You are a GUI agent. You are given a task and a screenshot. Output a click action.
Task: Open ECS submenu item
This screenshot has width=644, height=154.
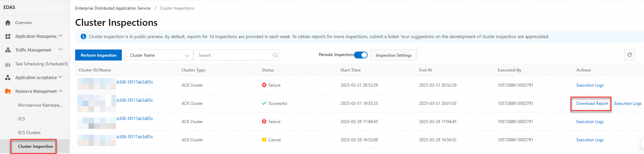click(22, 119)
